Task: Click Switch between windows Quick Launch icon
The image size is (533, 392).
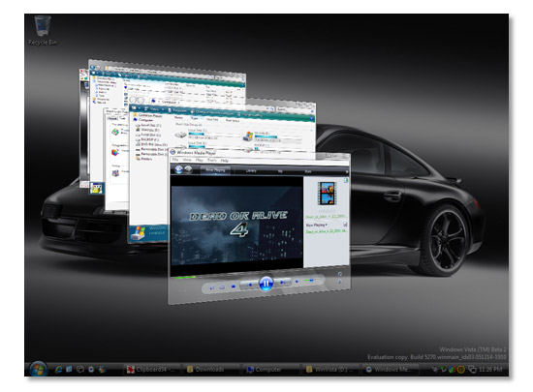Action: (80, 370)
